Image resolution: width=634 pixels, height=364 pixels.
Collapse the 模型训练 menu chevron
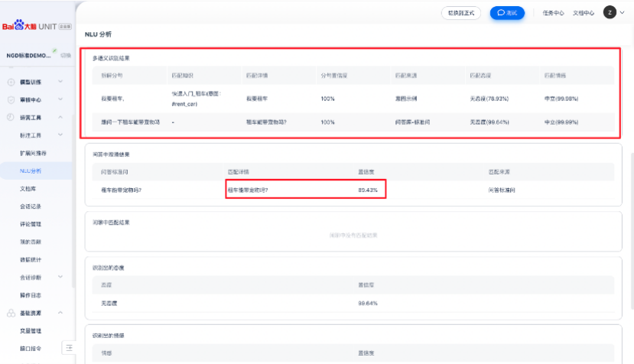(60, 82)
